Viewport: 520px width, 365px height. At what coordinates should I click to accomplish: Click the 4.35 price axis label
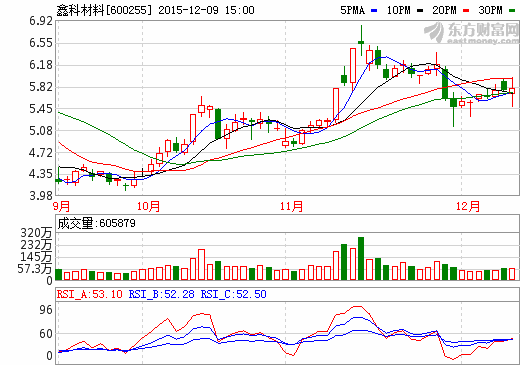point(41,174)
